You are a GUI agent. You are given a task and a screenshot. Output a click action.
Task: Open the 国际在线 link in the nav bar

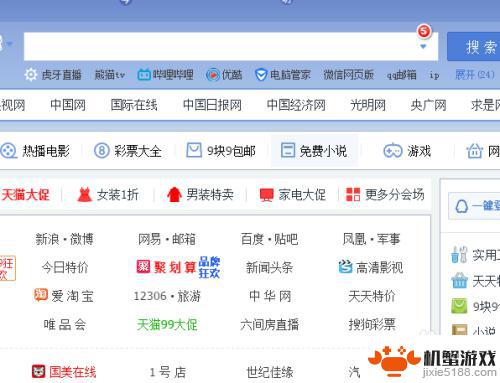point(134,105)
